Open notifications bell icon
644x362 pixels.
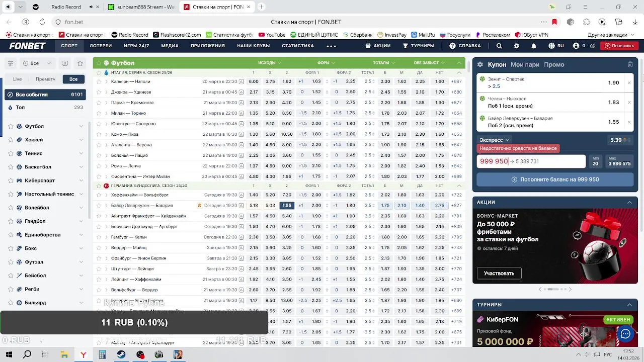click(534, 46)
